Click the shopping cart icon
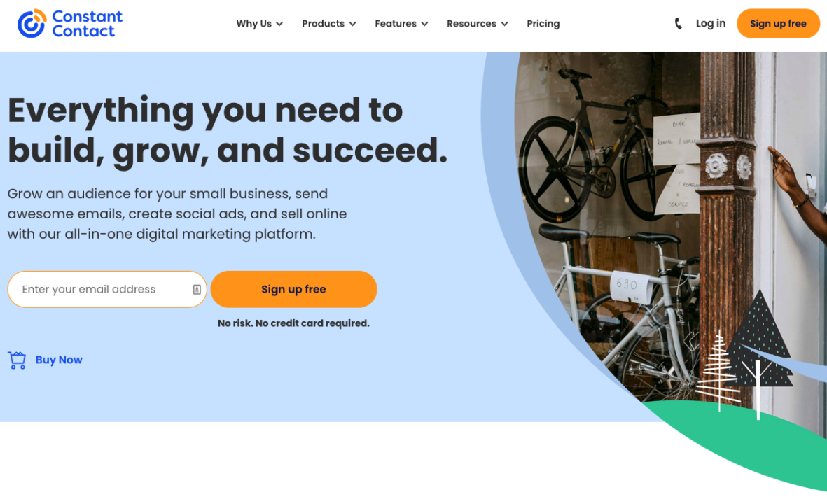 (17, 360)
